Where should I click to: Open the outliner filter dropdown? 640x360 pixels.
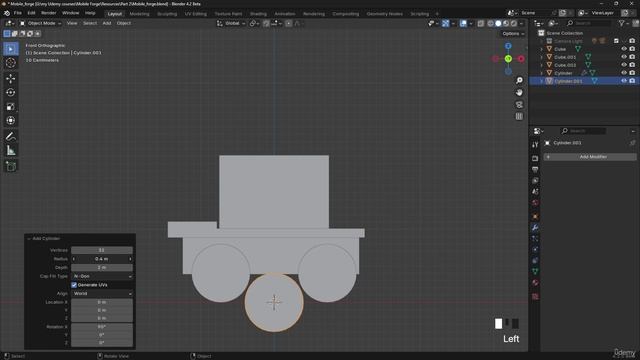tap(623, 23)
